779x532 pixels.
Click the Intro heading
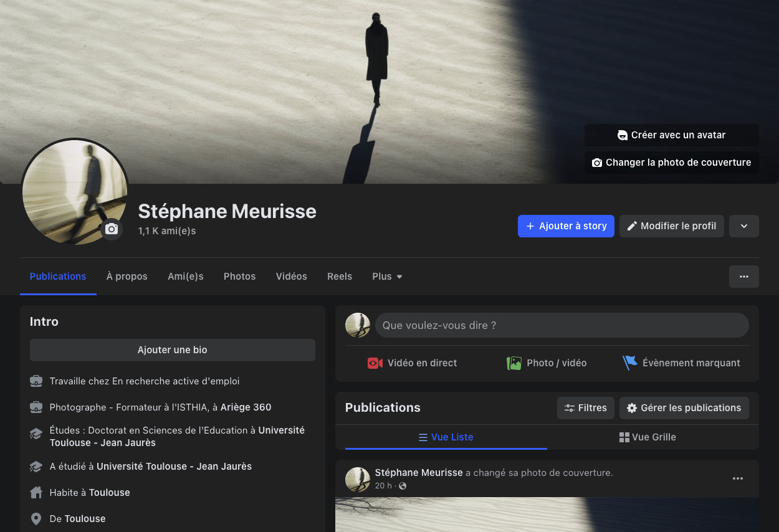pyautogui.click(x=44, y=322)
